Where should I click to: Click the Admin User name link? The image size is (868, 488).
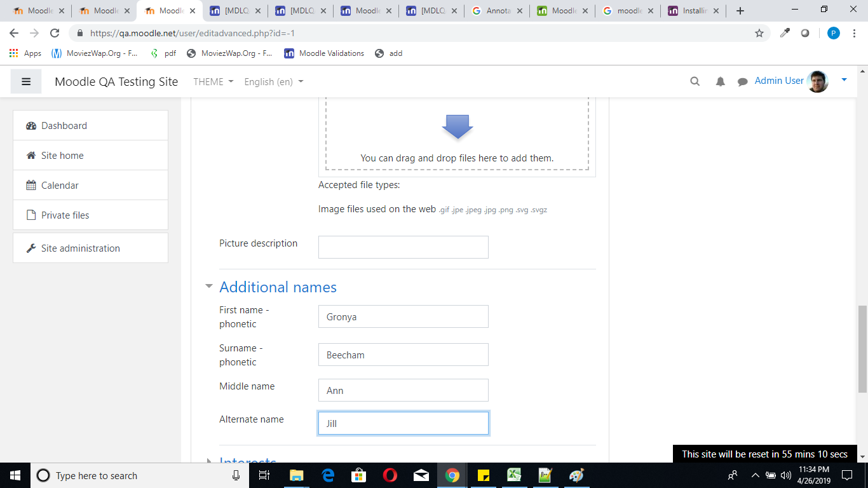tap(779, 81)
